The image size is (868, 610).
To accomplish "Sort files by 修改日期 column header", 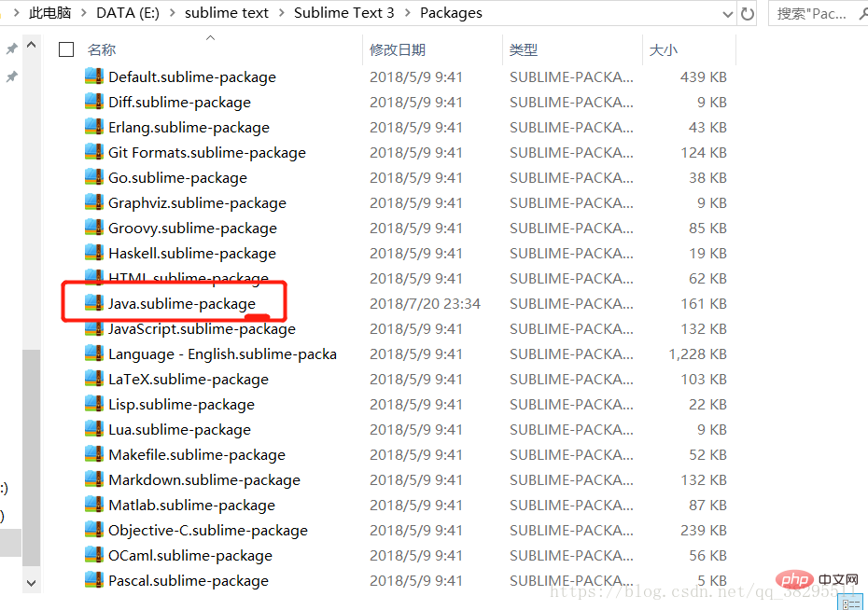I will coord(398,49).
